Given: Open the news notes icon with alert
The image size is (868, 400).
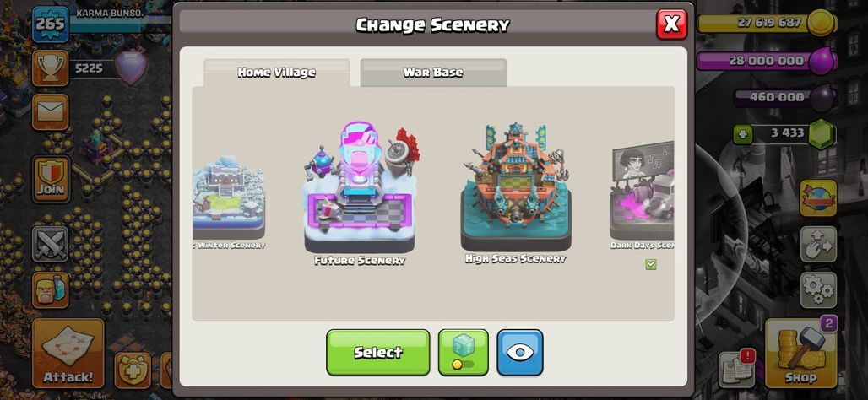Looking at the screenshot, I should pyautogui.click(x=736, y=368).
